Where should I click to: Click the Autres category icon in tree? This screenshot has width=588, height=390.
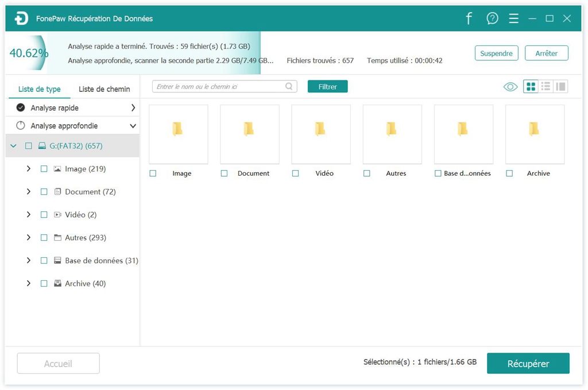coord(57,237)
